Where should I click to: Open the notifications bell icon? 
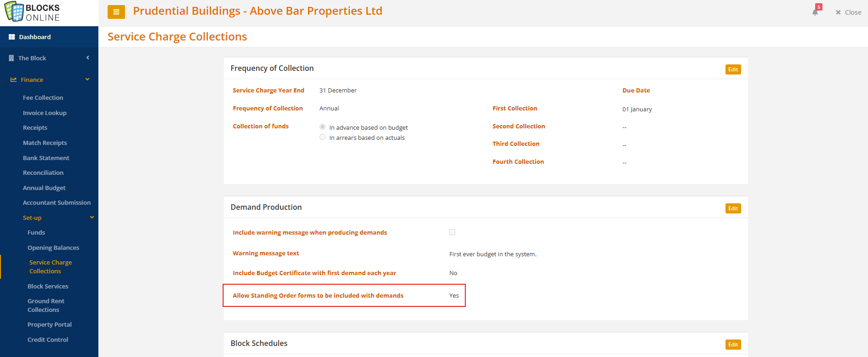[815, 12]
